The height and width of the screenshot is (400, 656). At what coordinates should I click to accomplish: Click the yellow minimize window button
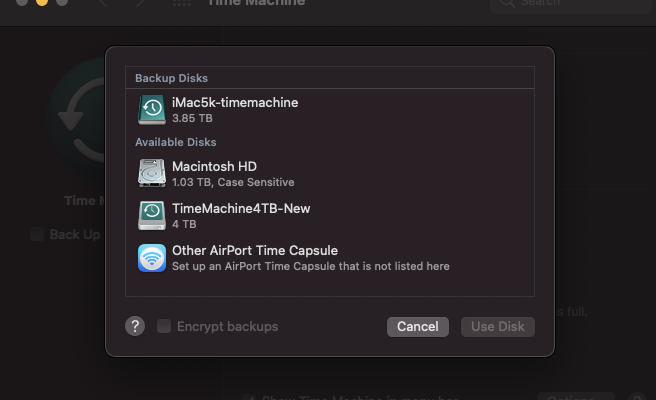pos(42,2)
